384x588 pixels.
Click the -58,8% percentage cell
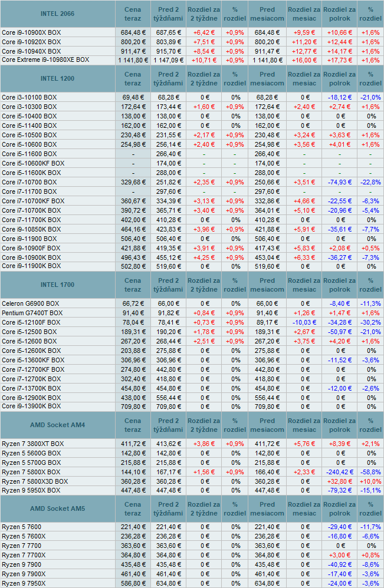coord(370,472)
